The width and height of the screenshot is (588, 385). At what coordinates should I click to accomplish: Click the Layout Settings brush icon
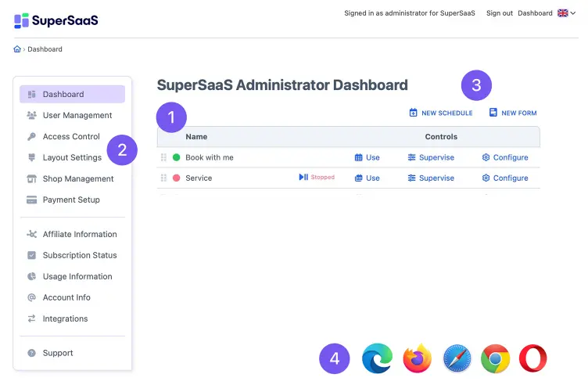pos(31,157)
